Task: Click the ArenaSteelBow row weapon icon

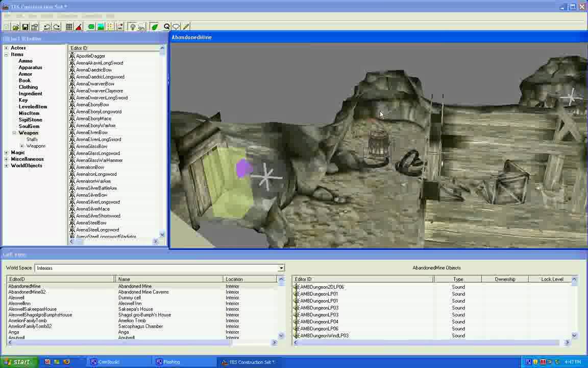Action: coord(72,223)
